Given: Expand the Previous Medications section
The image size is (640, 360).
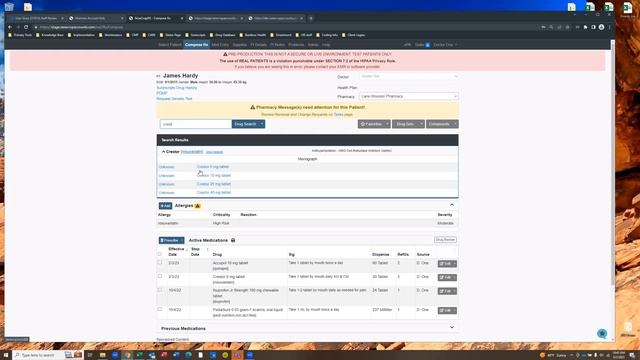Looking at the screenshot, I should tap(452, 327).
